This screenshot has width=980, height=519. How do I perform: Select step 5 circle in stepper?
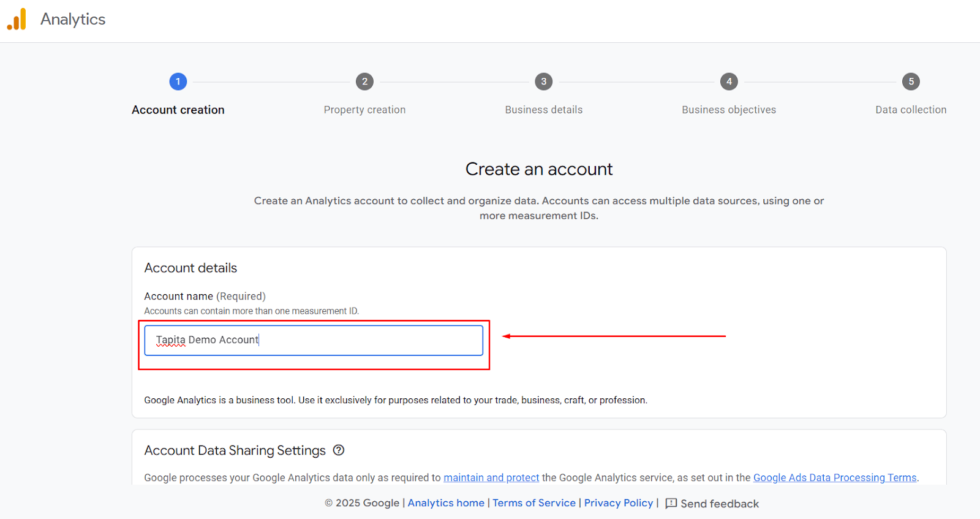pyautogui.click(x=911, y=81)
